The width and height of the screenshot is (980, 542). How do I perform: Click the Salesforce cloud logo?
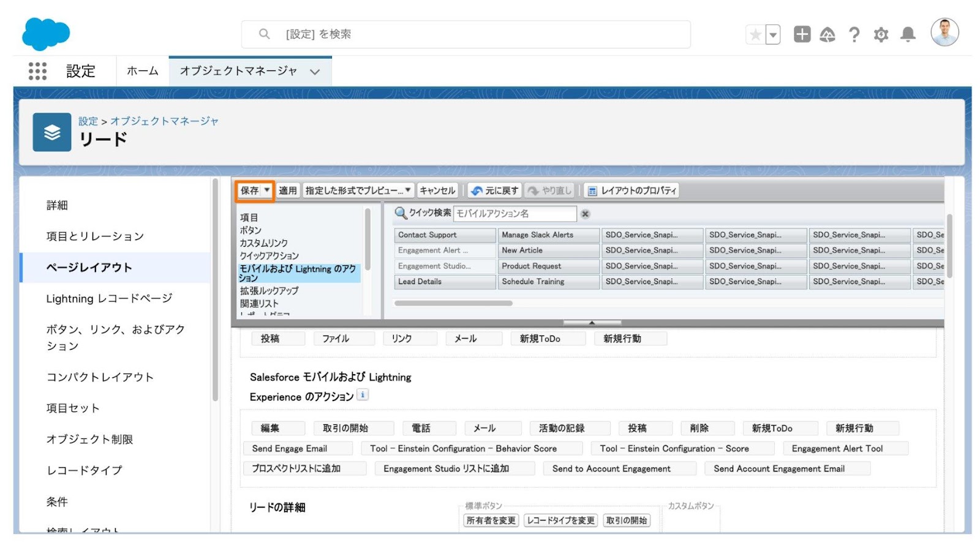46,34
